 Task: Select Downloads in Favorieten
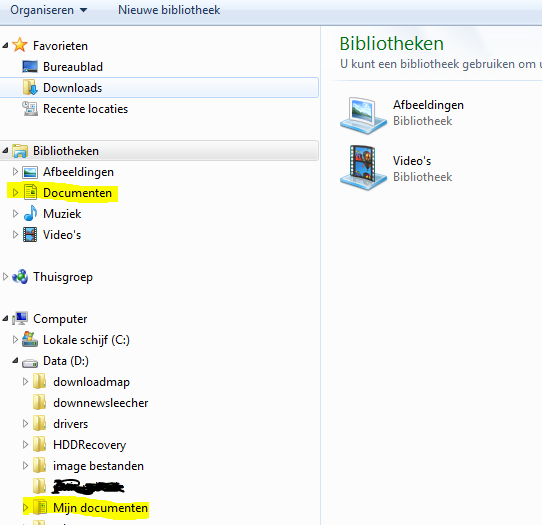click(x=159, y=87)
